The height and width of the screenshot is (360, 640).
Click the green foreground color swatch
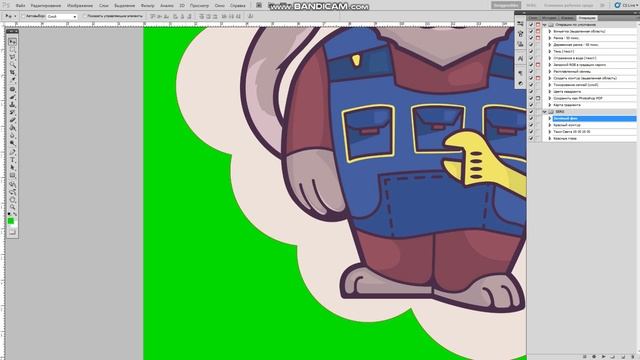(11, 221)
